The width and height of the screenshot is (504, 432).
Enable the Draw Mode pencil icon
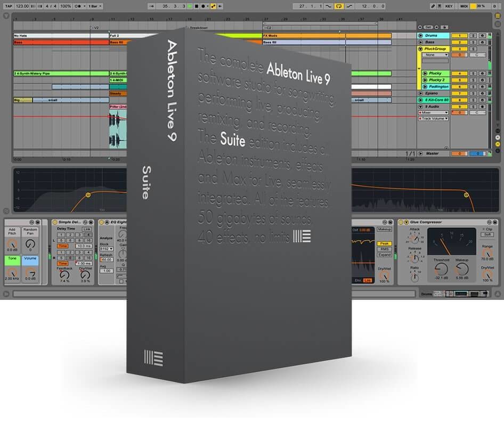click(x=433, y=6)
